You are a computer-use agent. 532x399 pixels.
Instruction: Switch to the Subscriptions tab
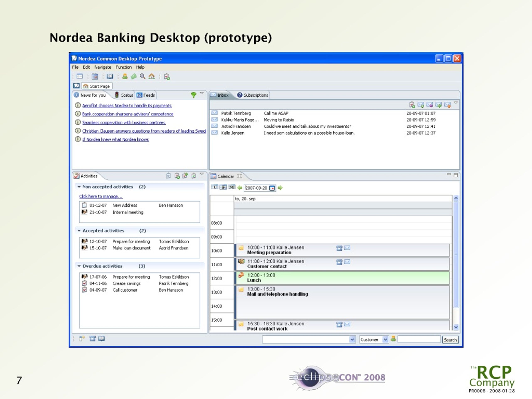click(x=252, y=95)
